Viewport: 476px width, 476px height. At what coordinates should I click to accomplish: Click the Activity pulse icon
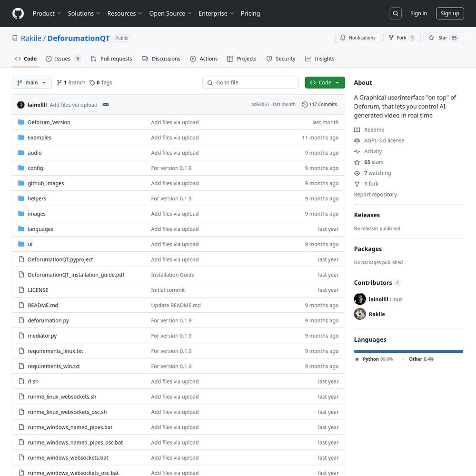(357, 151)
